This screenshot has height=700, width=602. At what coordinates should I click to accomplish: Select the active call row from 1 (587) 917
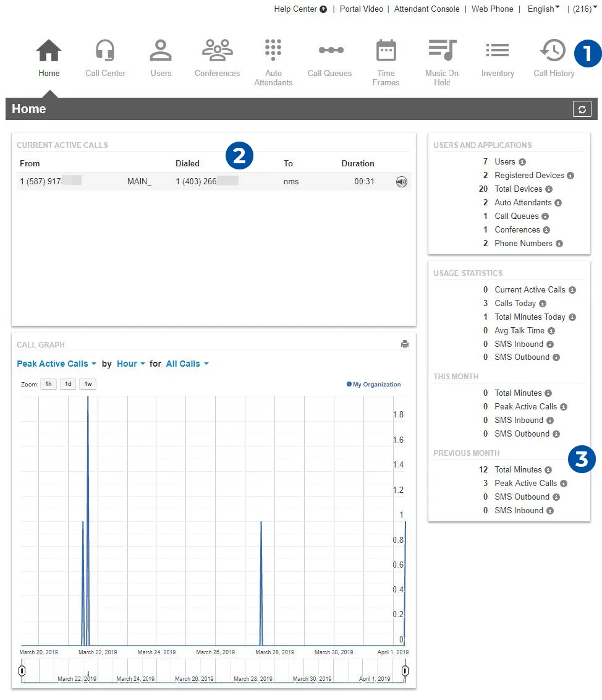(213, 182)
